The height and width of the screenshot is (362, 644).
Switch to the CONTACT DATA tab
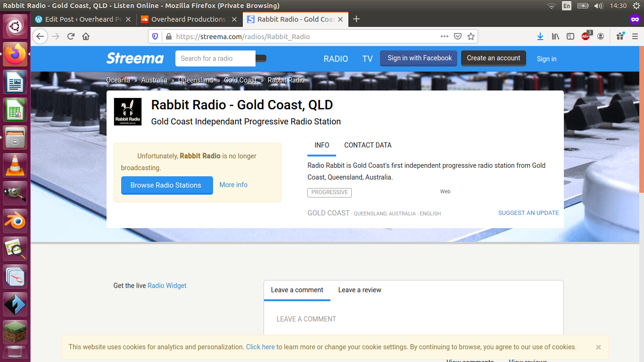(368, 145)
